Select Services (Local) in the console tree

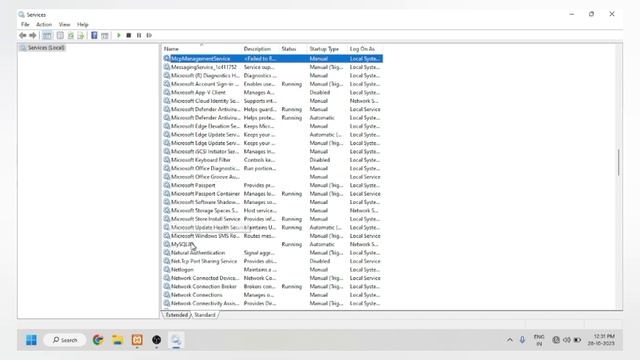[42, 48]
